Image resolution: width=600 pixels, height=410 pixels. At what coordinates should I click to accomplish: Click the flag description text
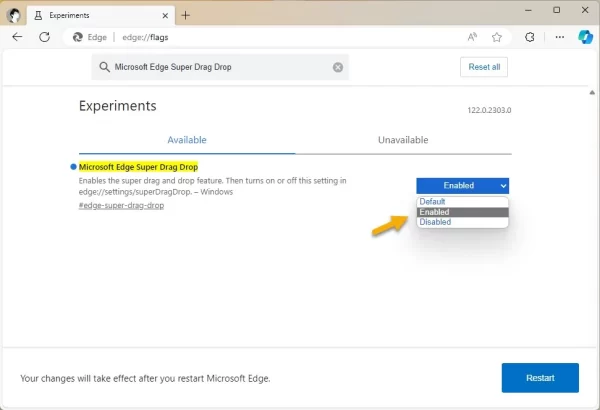click(x=212, y=186)
